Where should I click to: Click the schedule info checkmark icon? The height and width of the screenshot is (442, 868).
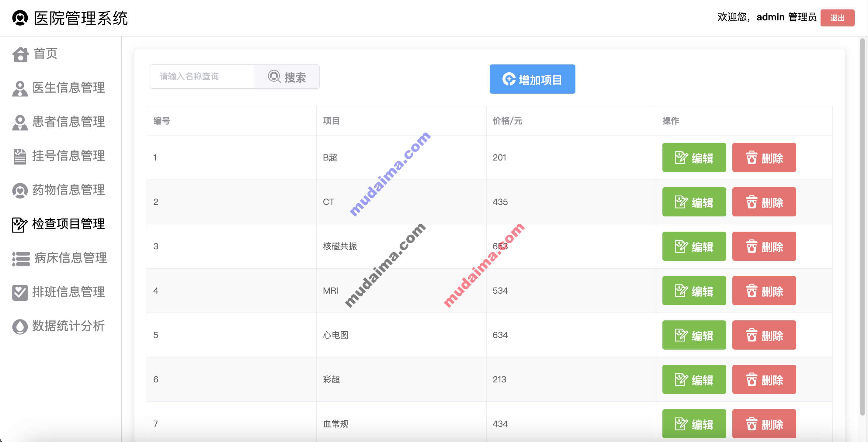click(20, 292)
